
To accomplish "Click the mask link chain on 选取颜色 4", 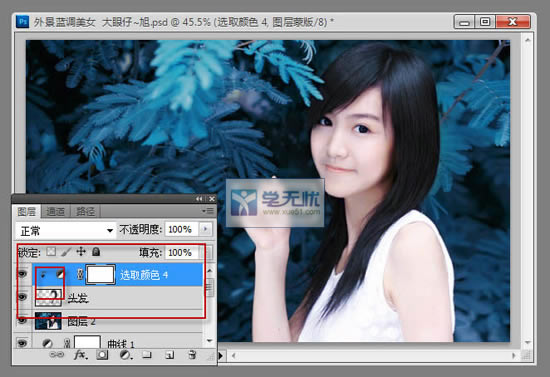I will point(80,274).
